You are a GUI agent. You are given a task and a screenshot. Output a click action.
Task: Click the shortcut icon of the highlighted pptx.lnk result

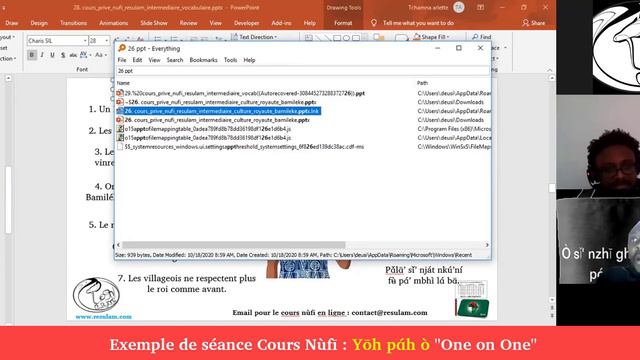point(120,111)
